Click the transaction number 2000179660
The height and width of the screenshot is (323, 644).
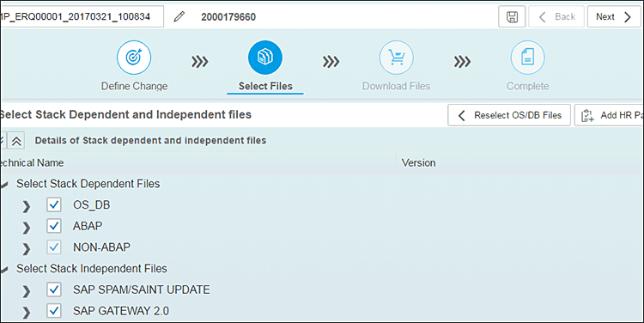click(228, 17)
